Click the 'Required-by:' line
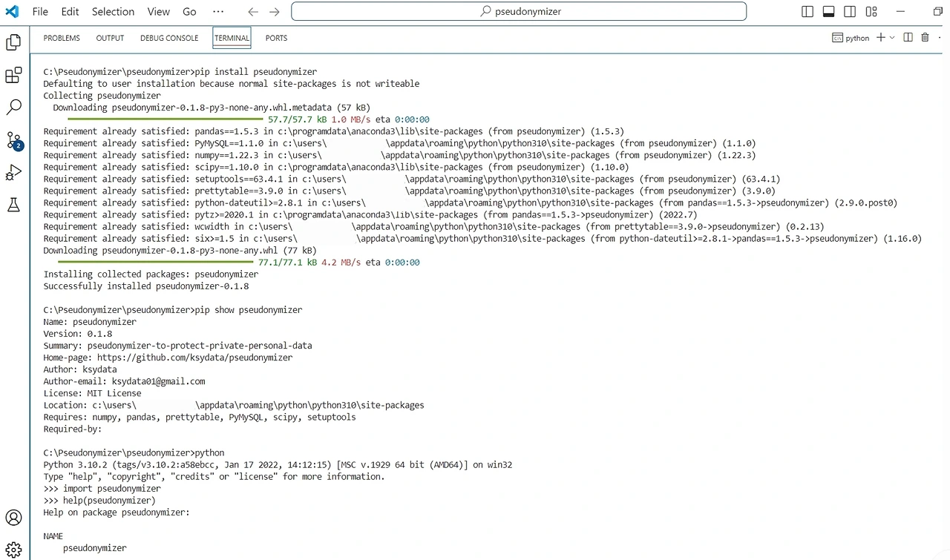The width and height of the screenshot is (950, 560). [73, 429]
